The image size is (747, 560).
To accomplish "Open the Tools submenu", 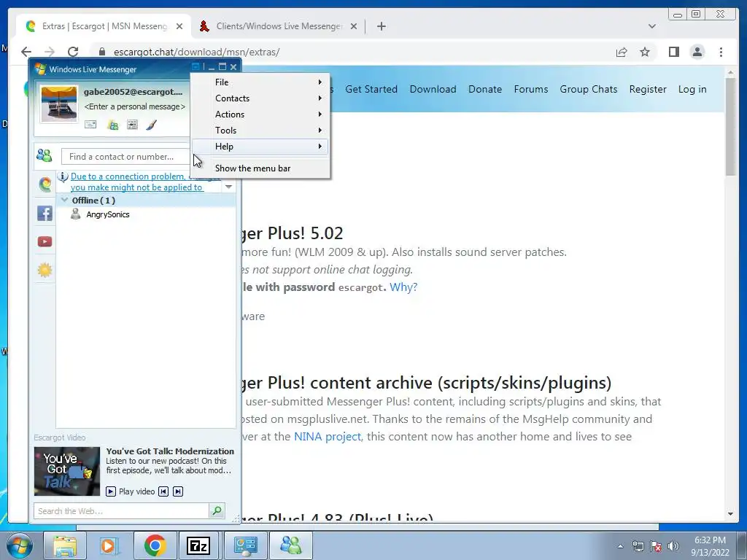I will tap(260, 131).
